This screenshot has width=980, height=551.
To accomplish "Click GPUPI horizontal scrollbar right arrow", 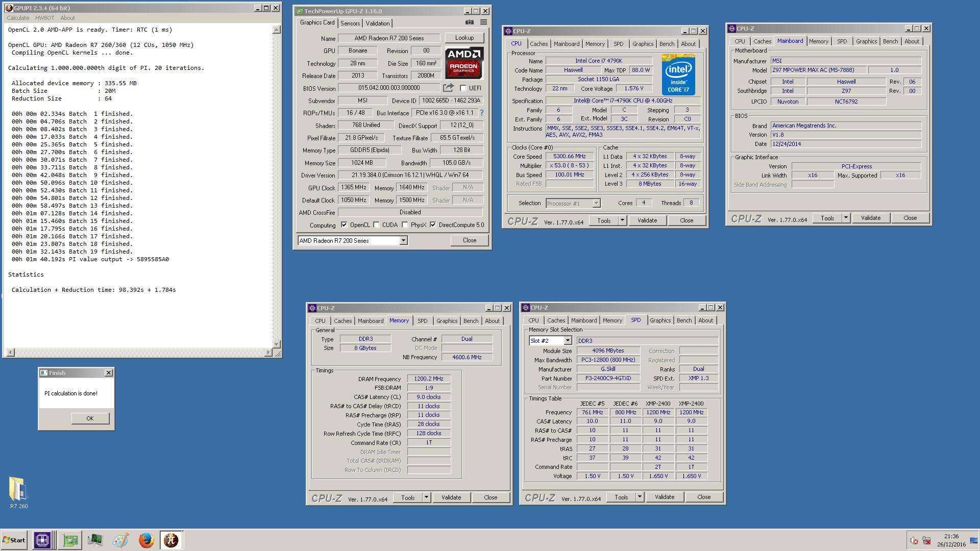I will pyautogui.click(x=268, y=353).
